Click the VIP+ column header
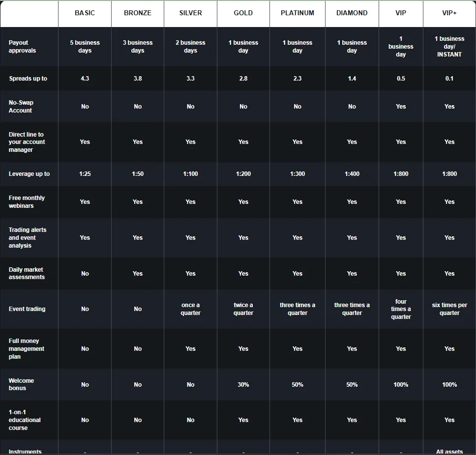This screenshot has height=455, width=476. [449, 13]
